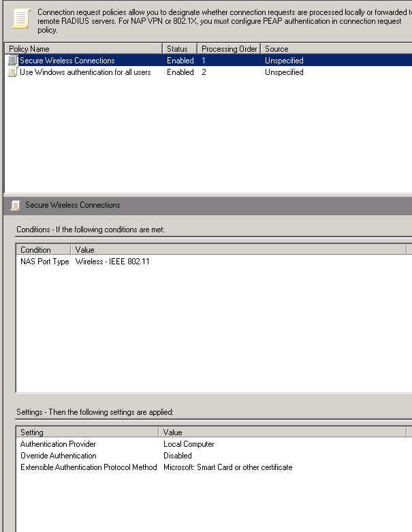Image resolution: width=412 pixels, height=532 pixels.
Task: Click the Setting column header
Action: [87, 433]
